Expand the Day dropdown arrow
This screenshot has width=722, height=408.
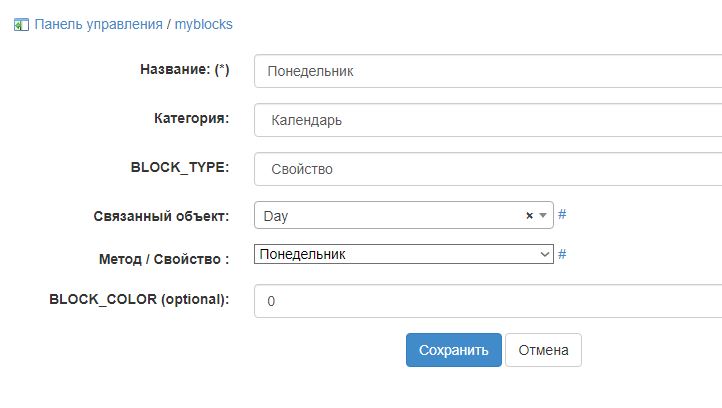pyautogui.click(x=543, y=215)
